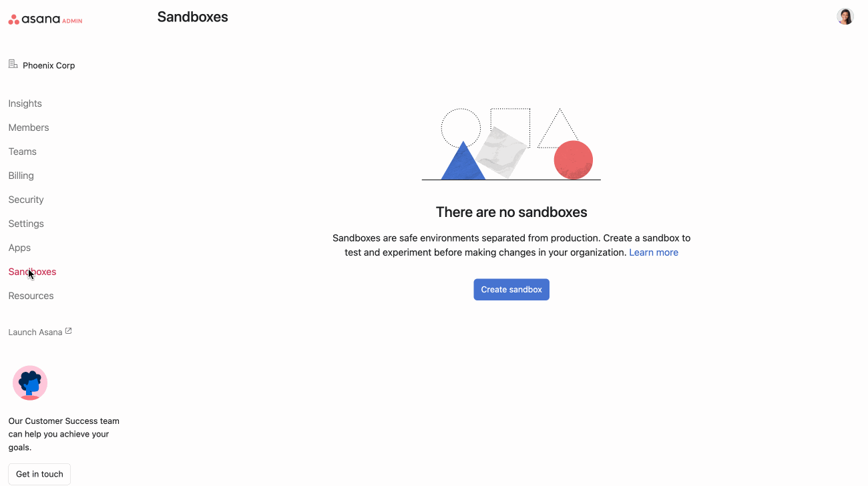Click the Customer Success team icon
Image resolution: width=868 pixels, height=486 pixels.
(x=30, y=383)
